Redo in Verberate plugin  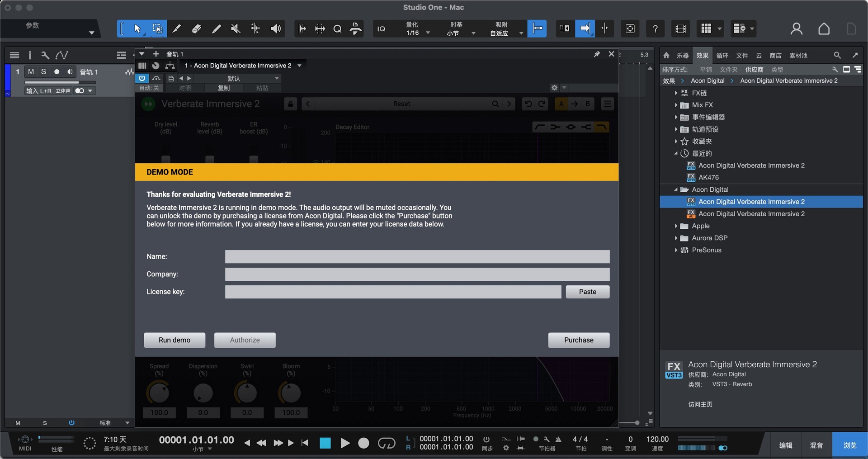tap(541, 104)
